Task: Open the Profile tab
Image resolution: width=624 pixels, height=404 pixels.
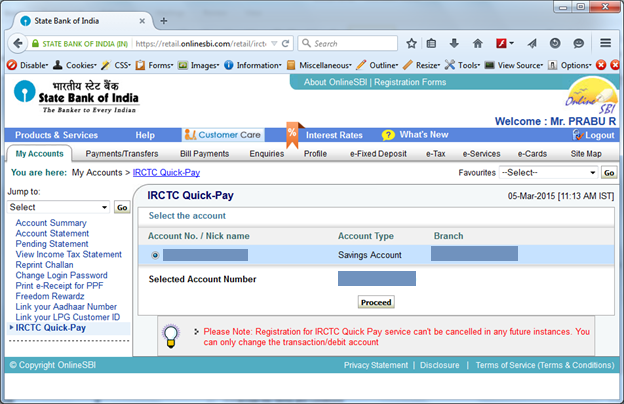Action: click(315, 154)
